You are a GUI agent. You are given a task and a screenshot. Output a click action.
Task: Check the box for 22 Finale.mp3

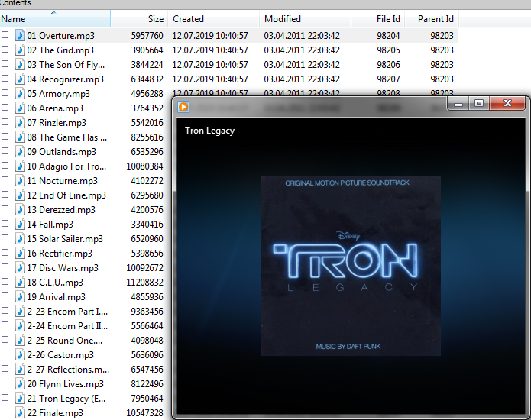[5, 412]
